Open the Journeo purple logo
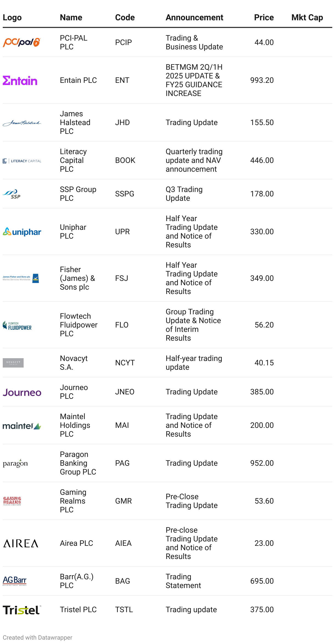The height and width of the screenshot is (644, 335). click(22, 392)
